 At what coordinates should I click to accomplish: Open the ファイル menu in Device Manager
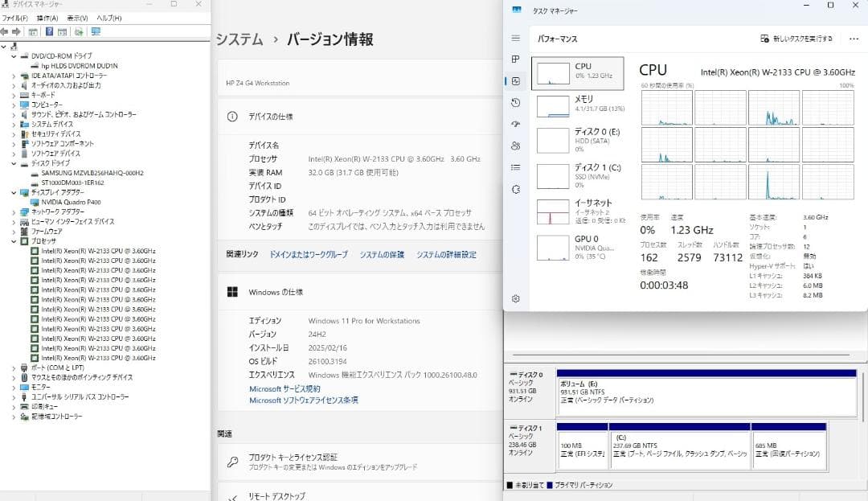pyautogui.click(x=14, y=18)
